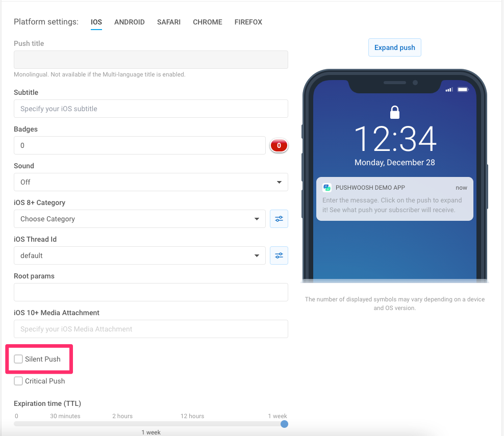This screenshot has width=504, height=436.
Task: Focus the Subtitle input field
Action: [151, 109]
